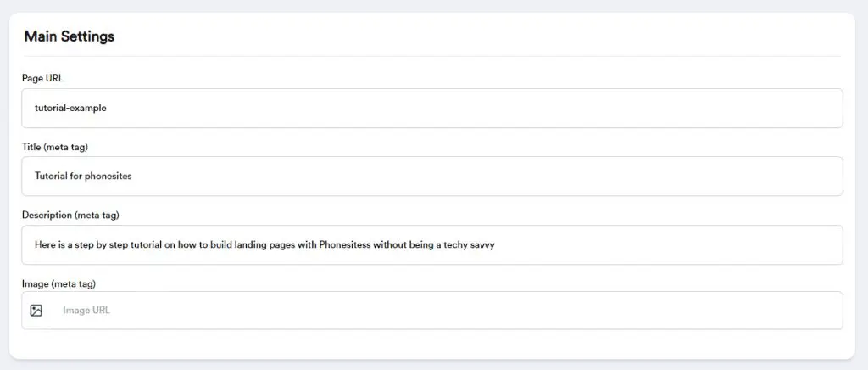Click the "tutorial-example" URL slug text
Image resolution: width=868 pixels, height=370 pixels.
coord(70,109)
